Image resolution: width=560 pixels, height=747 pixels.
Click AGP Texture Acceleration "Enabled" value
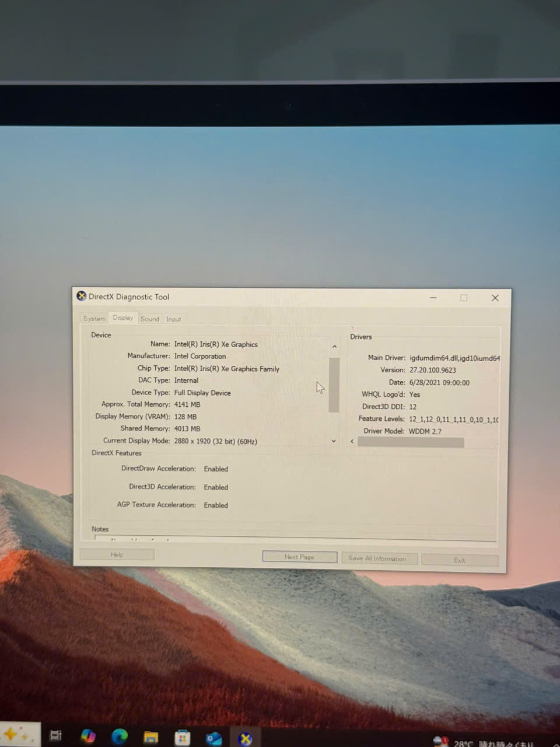[x=216, y=505]
